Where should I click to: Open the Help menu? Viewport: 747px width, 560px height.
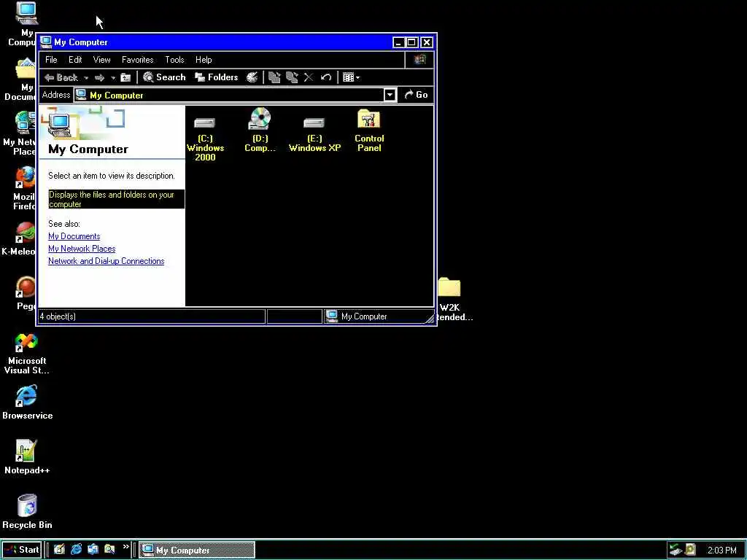(x=204, y=60)
